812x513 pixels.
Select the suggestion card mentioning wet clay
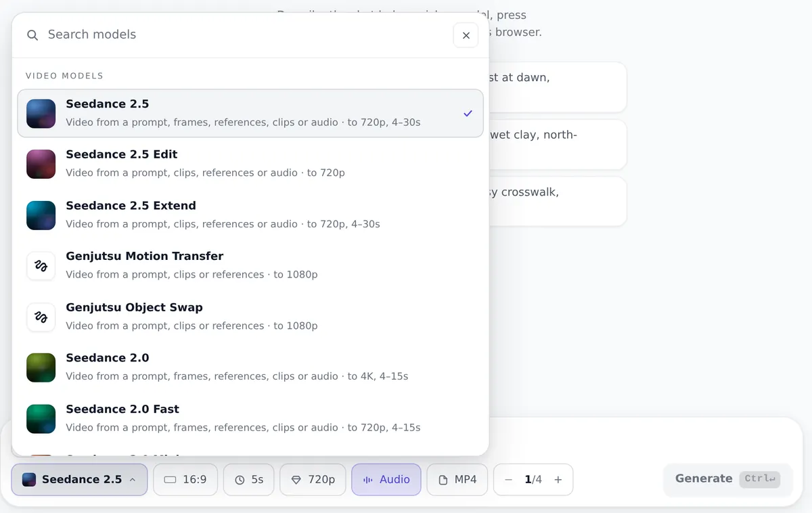(x=557, y=145)
